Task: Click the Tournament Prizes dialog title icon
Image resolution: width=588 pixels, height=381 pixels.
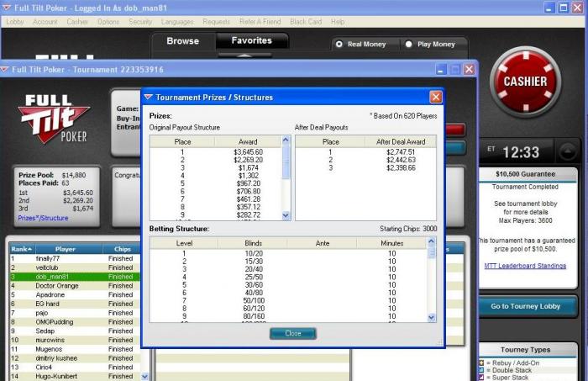Action: 148,98
